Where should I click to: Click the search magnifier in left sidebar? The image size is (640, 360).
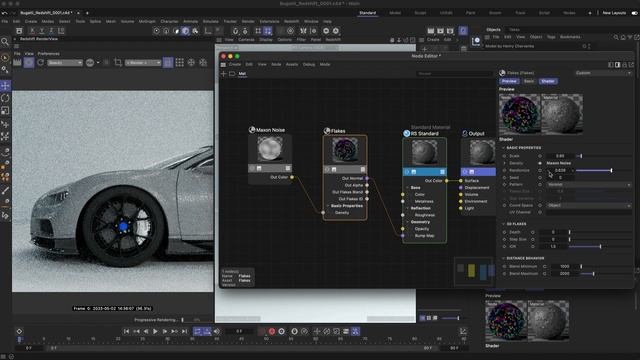click(x=5, y=42)
